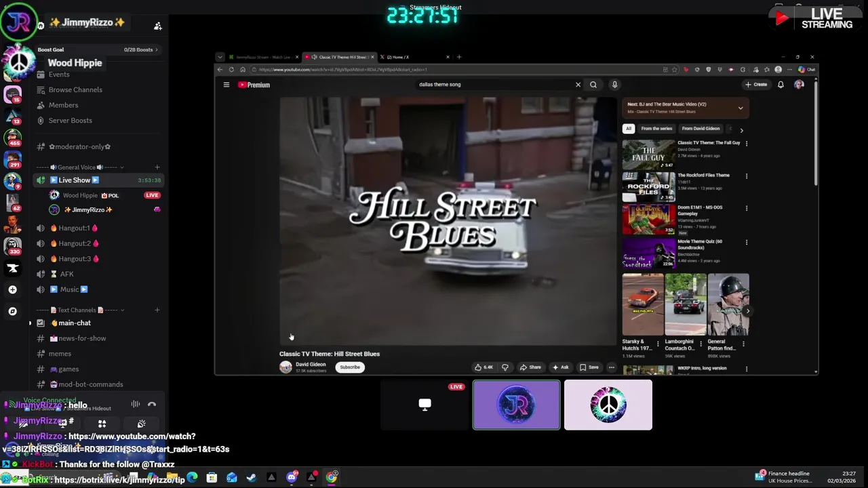Open Discord Members list
The width and height of the screenshot is (868, 488).
63,105
